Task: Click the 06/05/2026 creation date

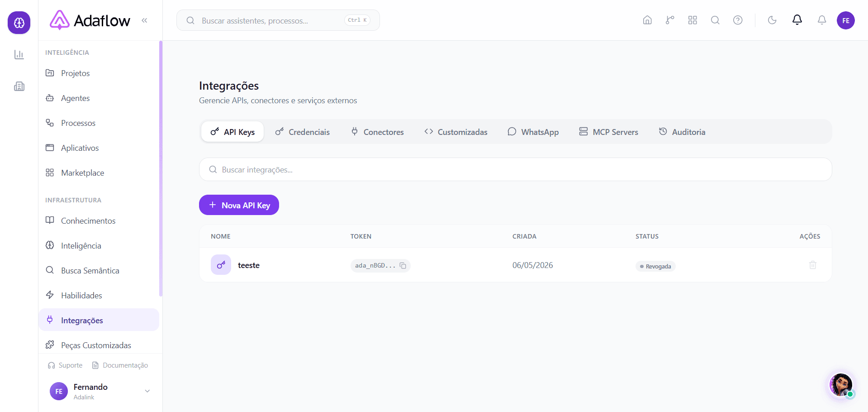Action: pos(532,265)
